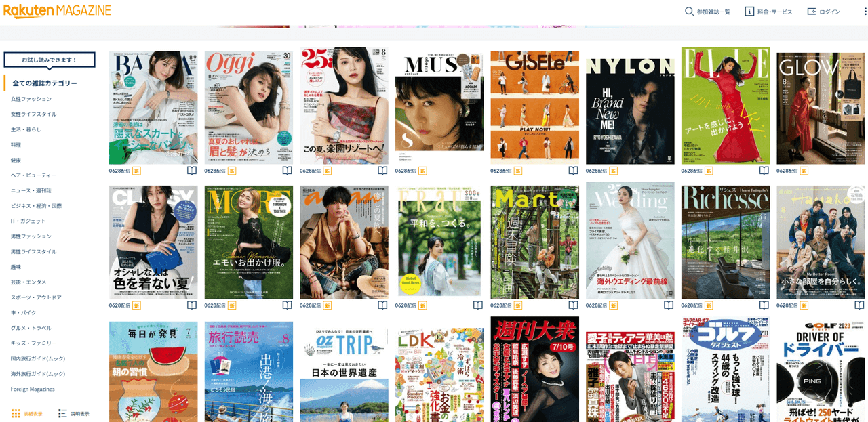Click the book preview icon under Oggi
Viewport: 868px width, 422px height.
288,171
